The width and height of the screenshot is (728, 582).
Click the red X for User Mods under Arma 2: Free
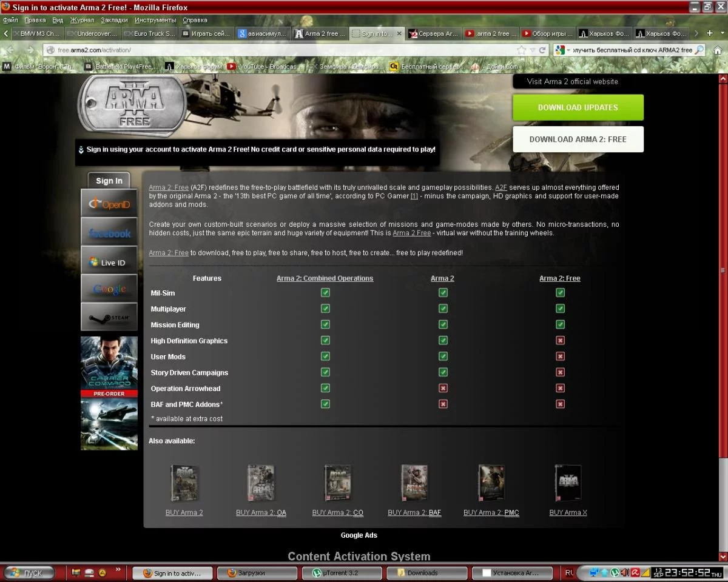pyautogui.click(x=560, y=356)
